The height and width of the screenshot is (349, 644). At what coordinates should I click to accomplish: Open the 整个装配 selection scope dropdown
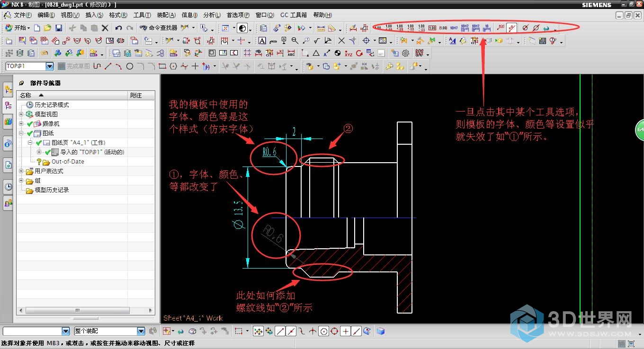141,332
